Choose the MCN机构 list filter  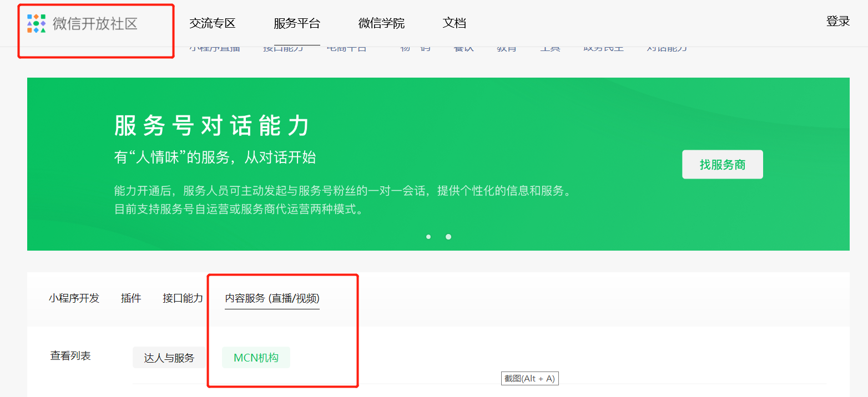[x=256, y=358]
